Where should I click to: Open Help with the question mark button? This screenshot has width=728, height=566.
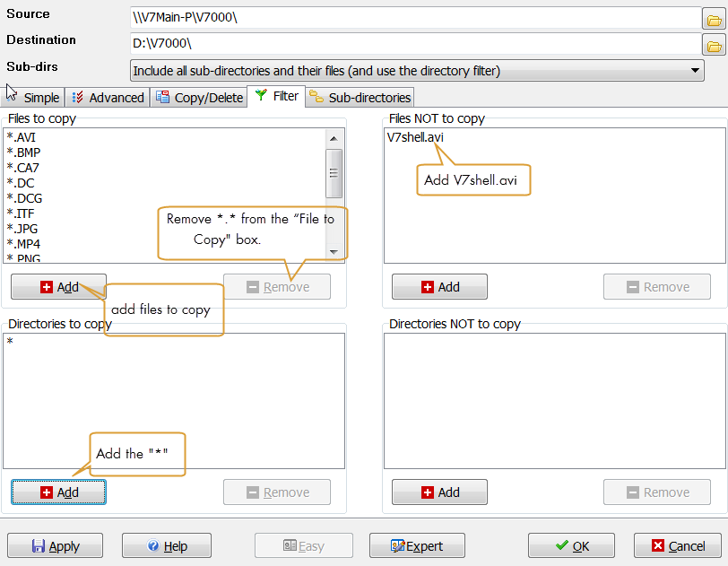[x=167, y=545]
